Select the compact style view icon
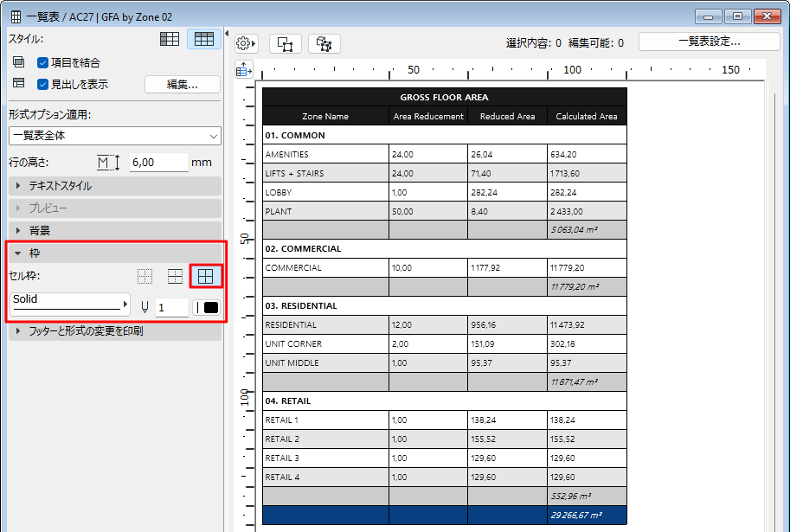The image size is (790, 532). [170, 39]
